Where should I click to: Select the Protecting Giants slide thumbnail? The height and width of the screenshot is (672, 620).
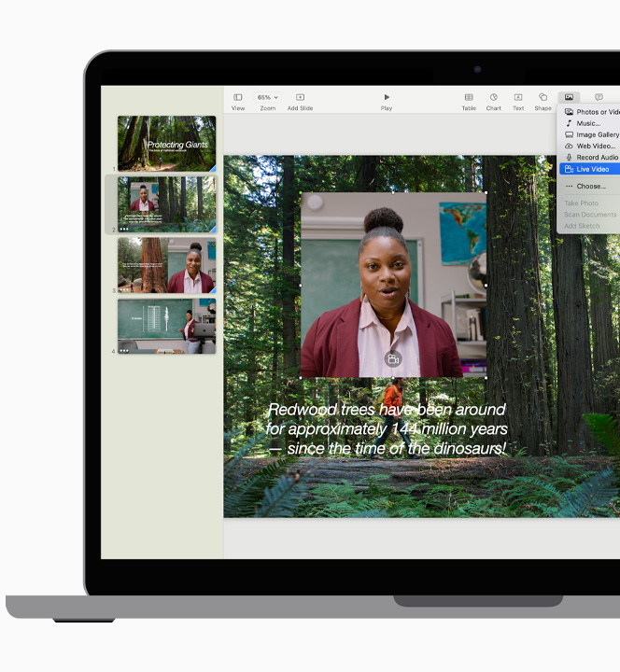[166, 143]
